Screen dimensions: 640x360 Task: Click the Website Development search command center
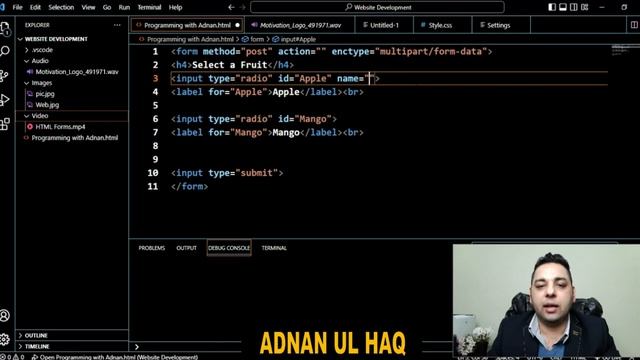pos(378,7)
